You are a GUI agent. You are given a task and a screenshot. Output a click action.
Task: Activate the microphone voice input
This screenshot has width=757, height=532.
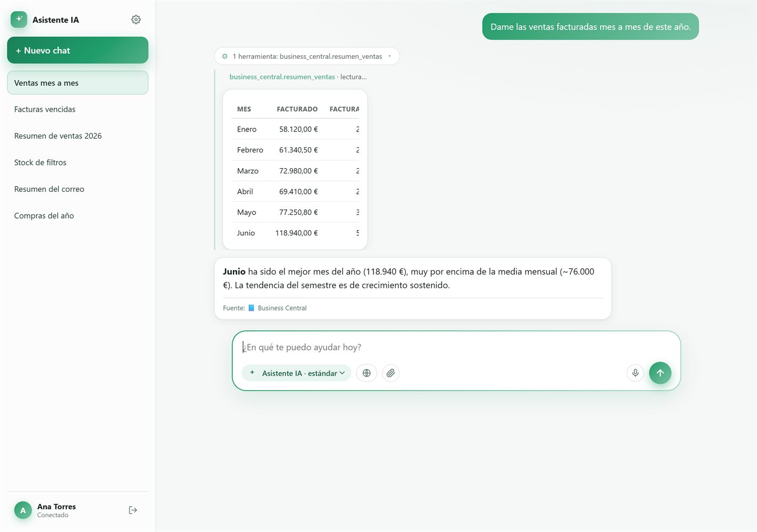(x=635, y=373)
